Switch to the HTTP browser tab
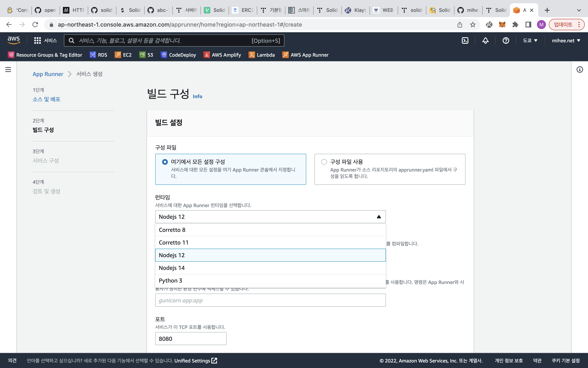 pyautogui.click(x=74, y=10)
